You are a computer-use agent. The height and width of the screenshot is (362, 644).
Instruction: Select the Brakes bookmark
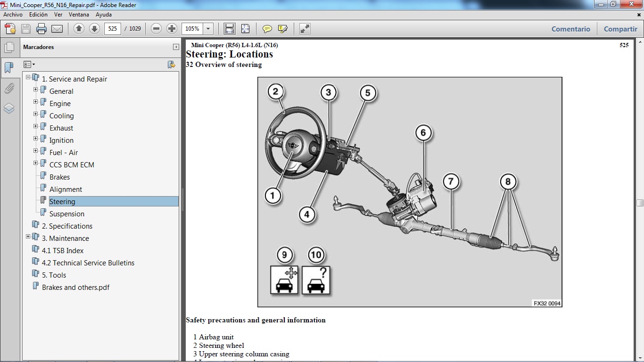(59, 177)
